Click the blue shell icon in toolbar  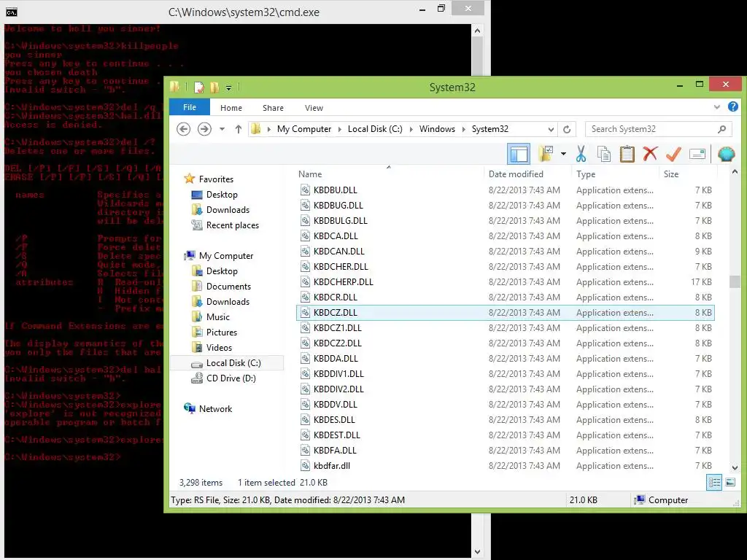[726, 154]
